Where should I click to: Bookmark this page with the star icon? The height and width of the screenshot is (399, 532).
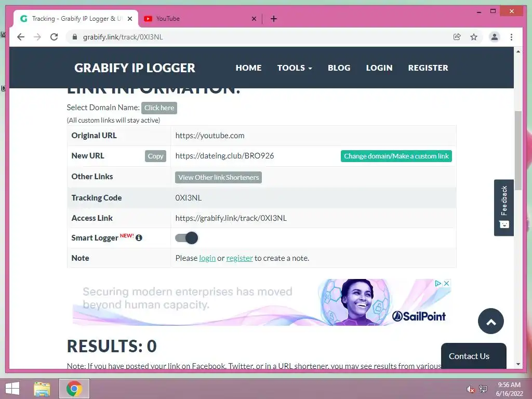tap(474, 37)
